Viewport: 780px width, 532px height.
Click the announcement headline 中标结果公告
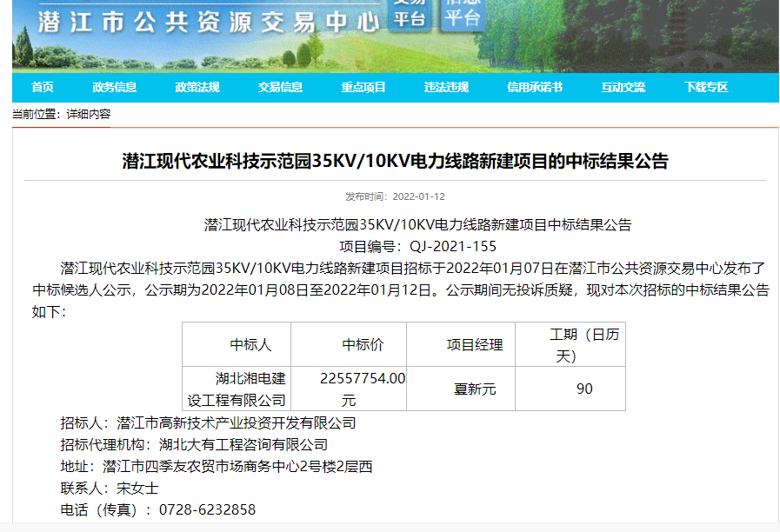[396, 161]
